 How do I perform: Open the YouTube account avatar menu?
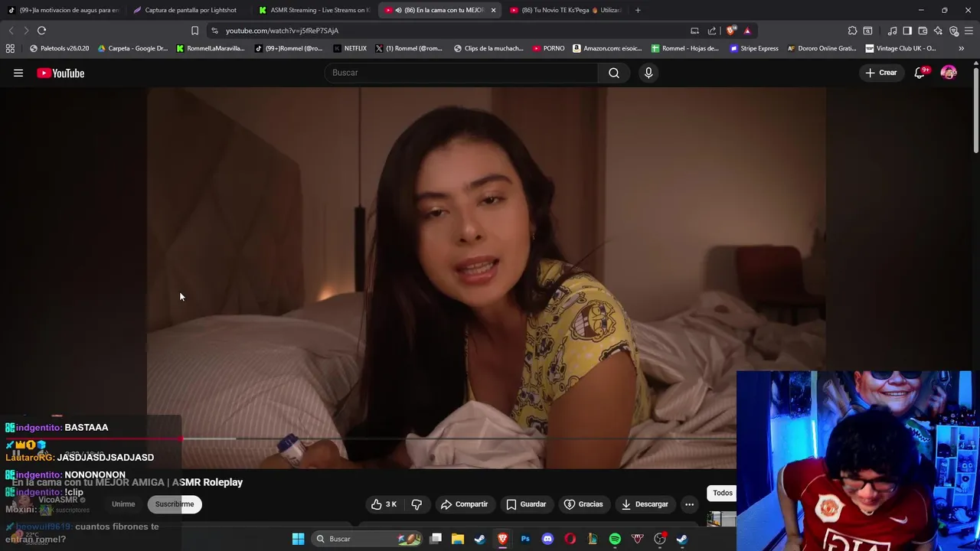[x=949, y=73]
